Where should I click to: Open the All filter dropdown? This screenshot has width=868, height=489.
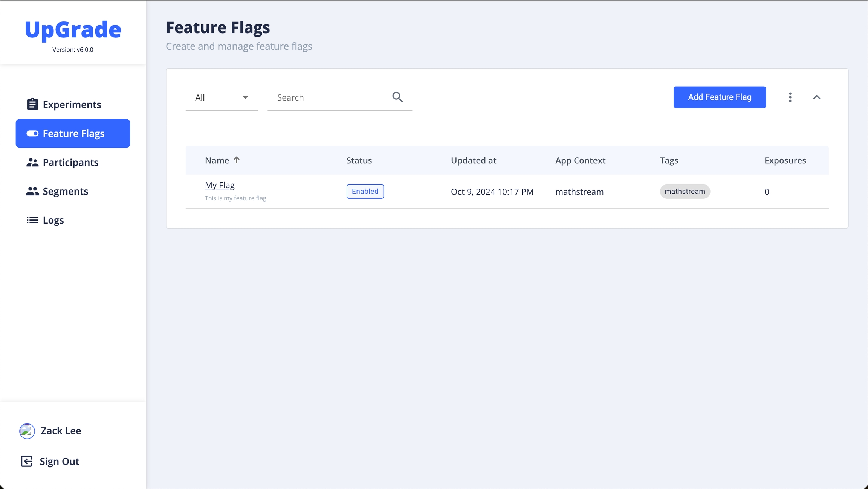pyautogui.click(x=222, y=97)
